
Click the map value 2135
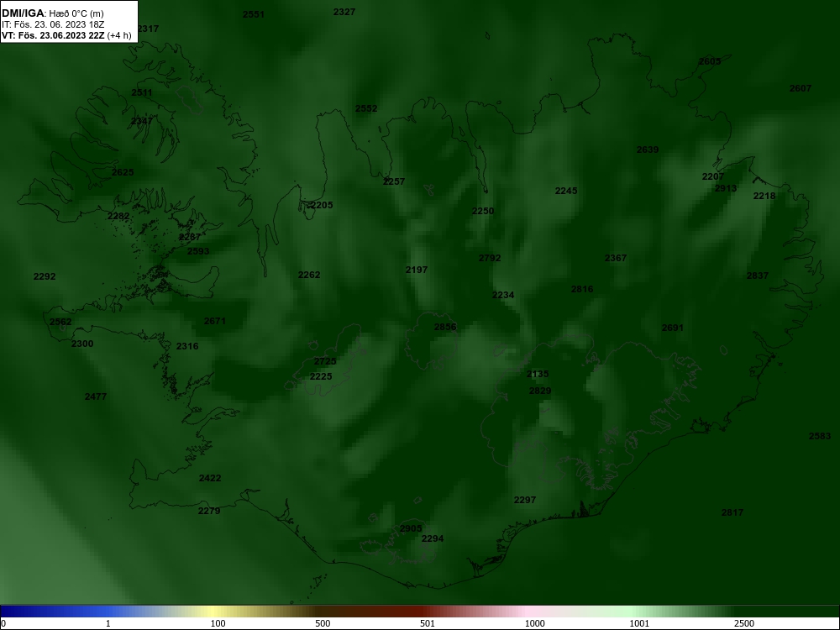(538, 374)
